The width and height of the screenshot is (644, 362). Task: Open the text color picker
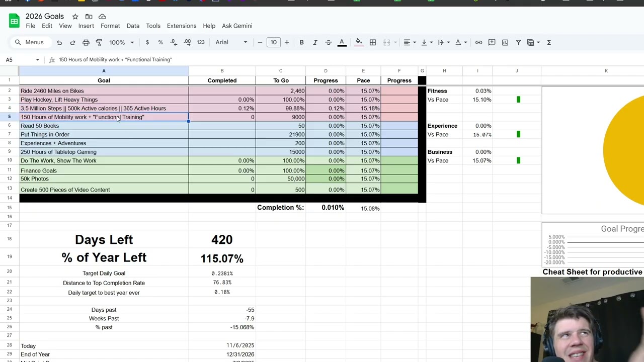tap(342, 42)
